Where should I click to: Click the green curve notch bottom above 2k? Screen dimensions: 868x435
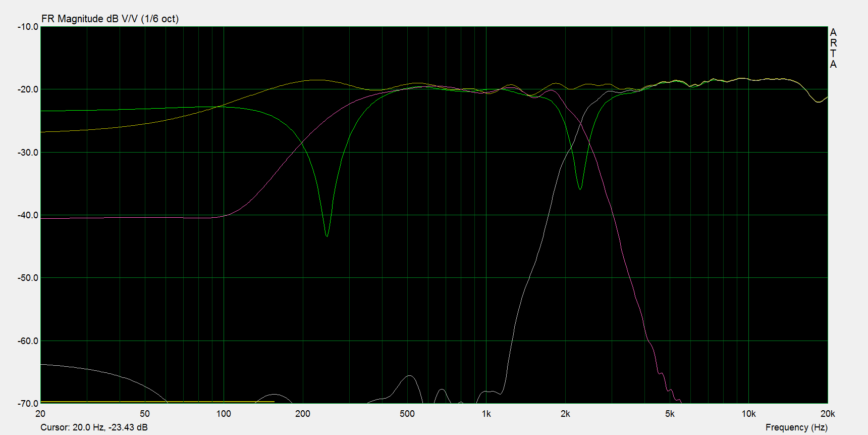click(580, 188)
